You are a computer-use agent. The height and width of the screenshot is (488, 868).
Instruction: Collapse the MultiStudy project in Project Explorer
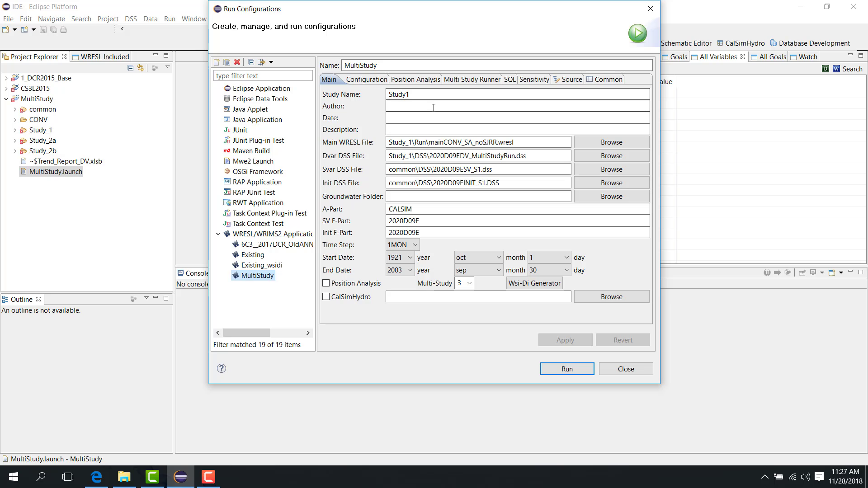pyautogui.click(x=6, y=99)
